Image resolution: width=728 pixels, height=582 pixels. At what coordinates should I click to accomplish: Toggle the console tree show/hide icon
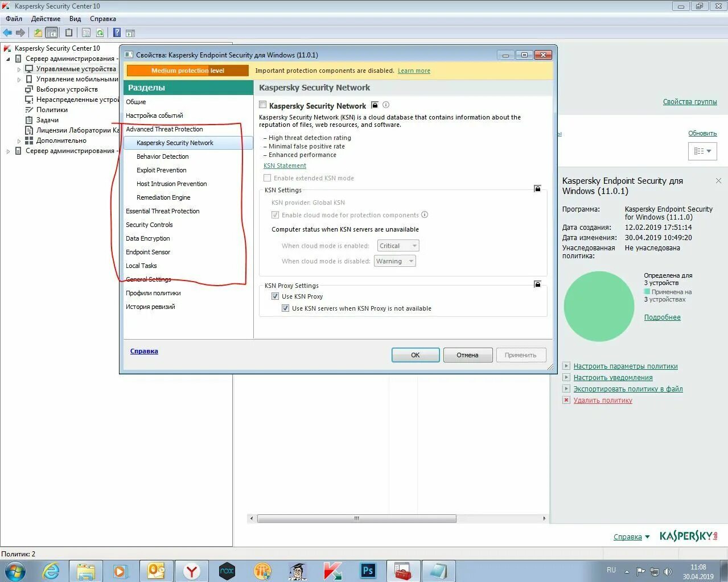(52, 33)
